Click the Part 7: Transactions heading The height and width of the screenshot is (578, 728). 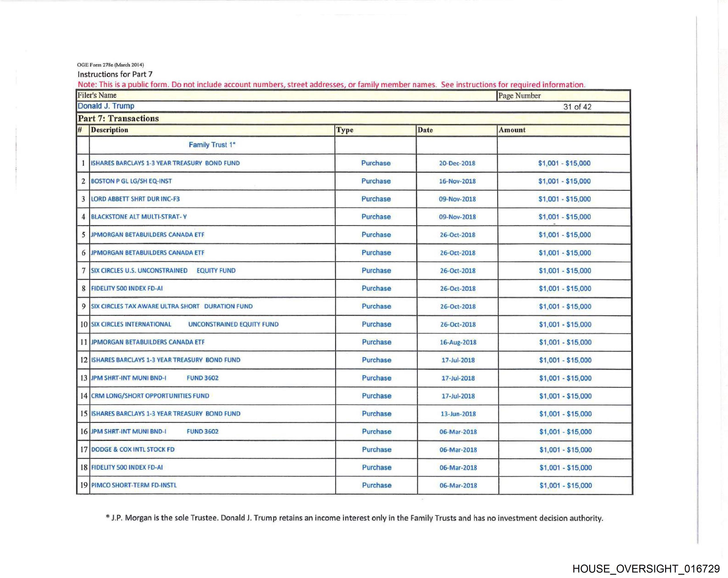[118, 119]
